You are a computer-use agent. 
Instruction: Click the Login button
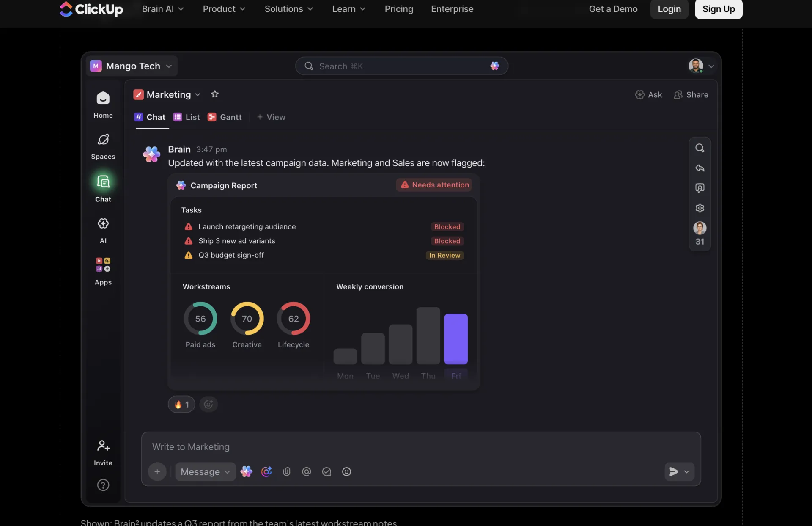point(669,9)
